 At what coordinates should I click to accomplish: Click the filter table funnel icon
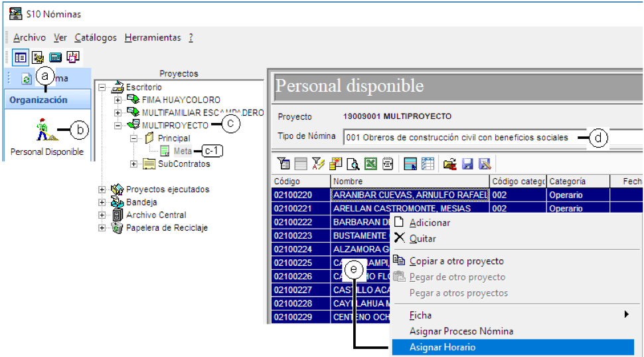click(x=283, y=164)
